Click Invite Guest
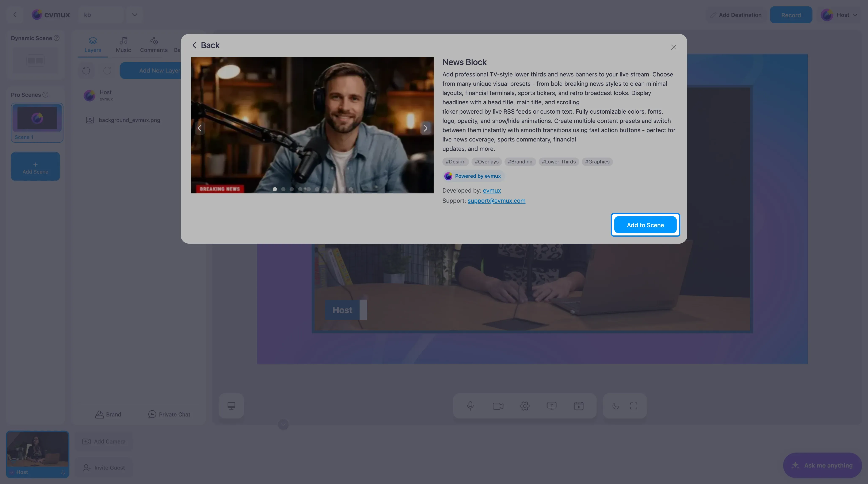Screen dimensions: 868x484 (x=104, y=468)
